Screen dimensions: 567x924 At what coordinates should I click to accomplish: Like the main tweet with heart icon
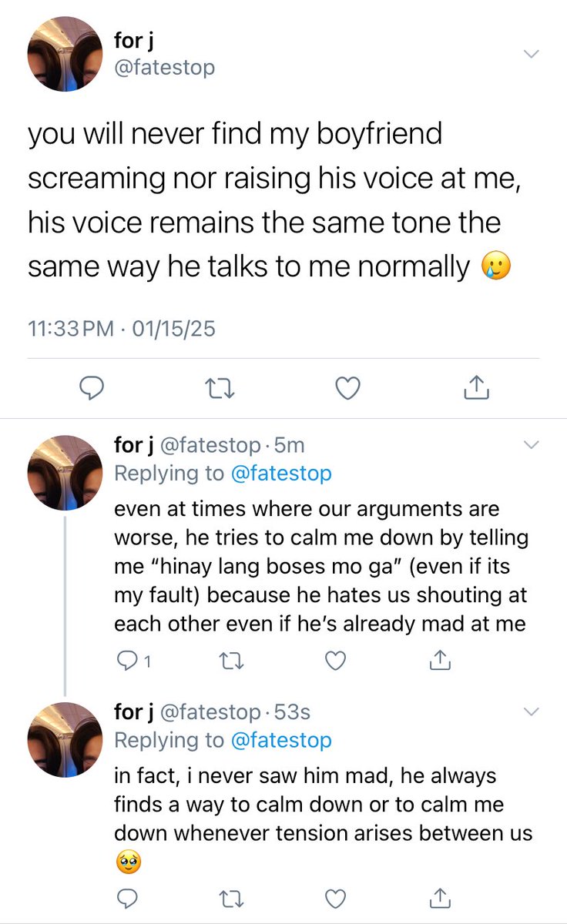(349, 390)
